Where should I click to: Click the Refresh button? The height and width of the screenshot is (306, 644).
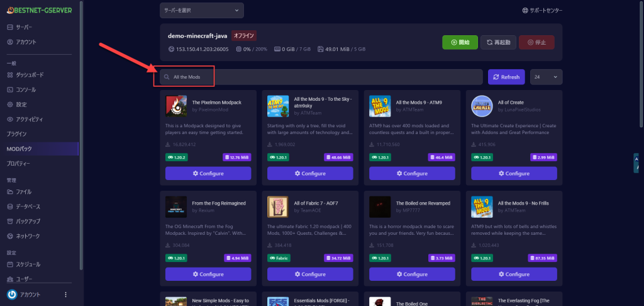click(x=506, y=77)
